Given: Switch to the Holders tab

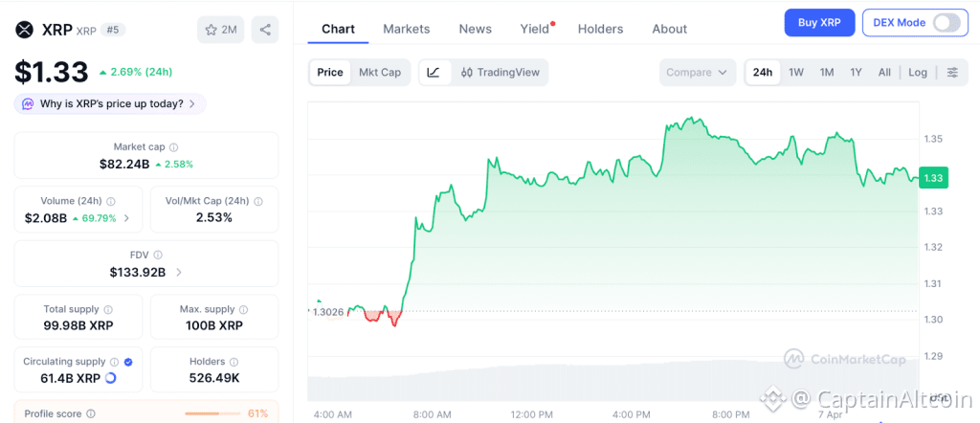Looking at the screenshot, I should click(x=600, y=29).
